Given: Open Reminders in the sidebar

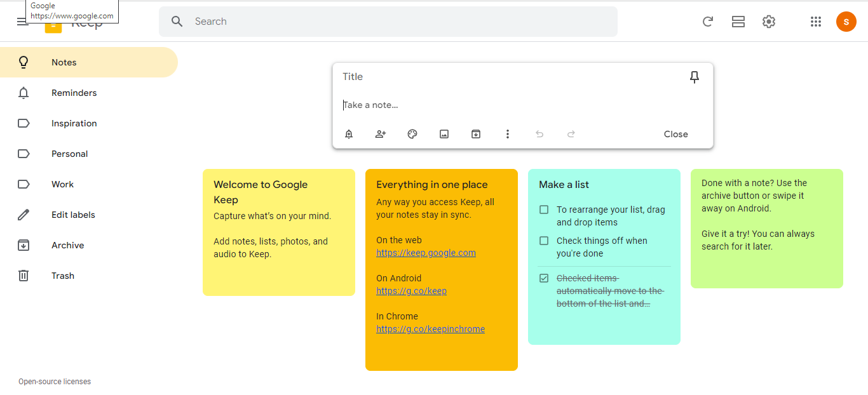Looking at the screenshot, I should pos(89,93).
